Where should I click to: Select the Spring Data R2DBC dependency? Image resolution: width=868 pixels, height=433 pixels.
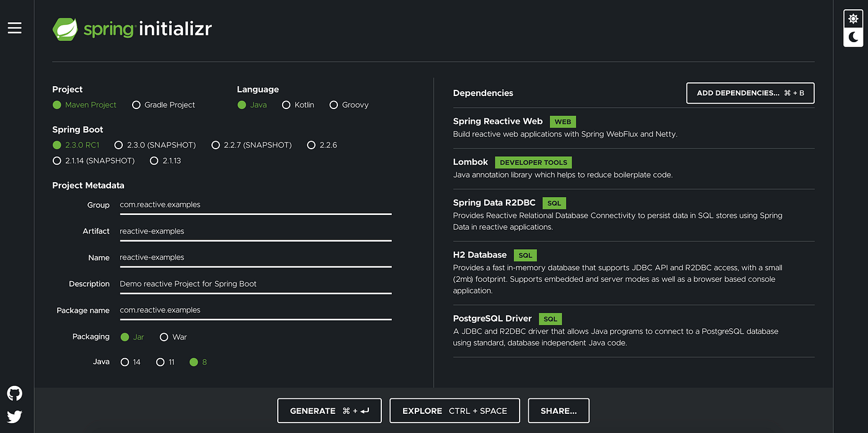click(634, 215)
